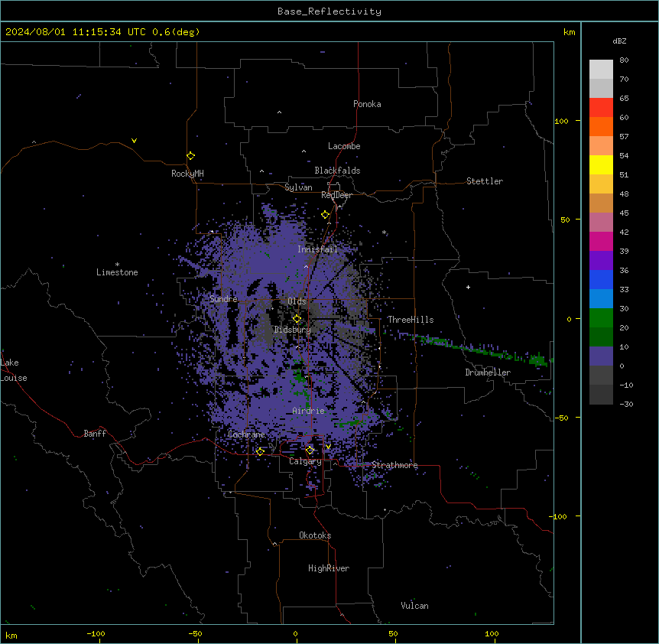Select the Cochrane label
The width and height of the screenshot is (659, 644).
click(246, 434)
